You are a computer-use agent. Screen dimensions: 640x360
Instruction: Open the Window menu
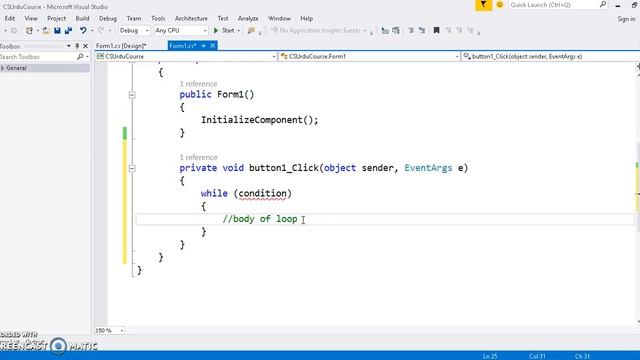279,18
